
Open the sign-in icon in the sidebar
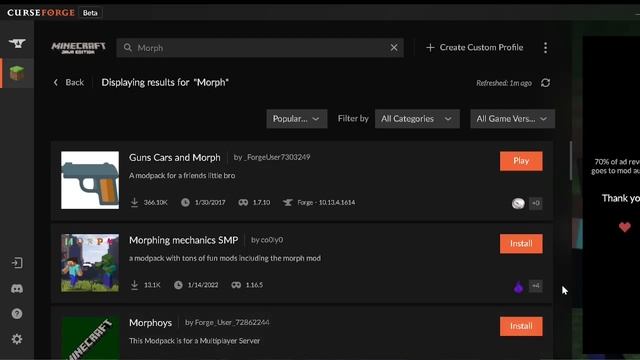tap(17, 263)
